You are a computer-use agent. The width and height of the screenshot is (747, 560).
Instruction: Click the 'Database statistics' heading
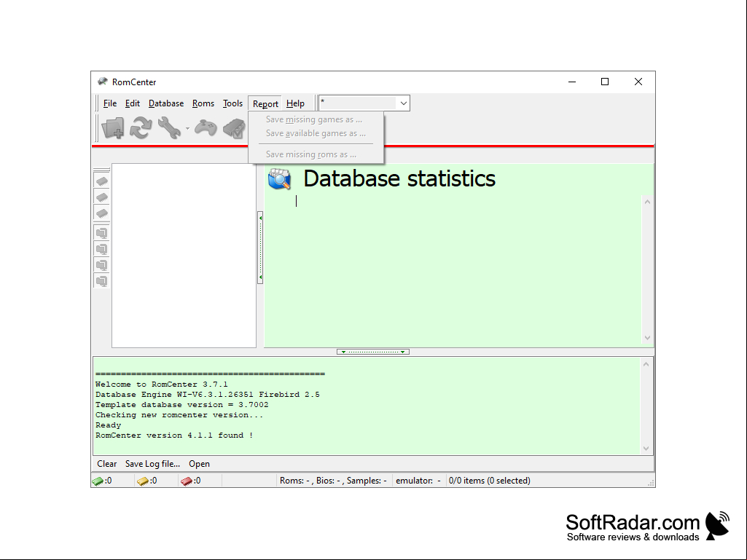click(x=399, y=178)
